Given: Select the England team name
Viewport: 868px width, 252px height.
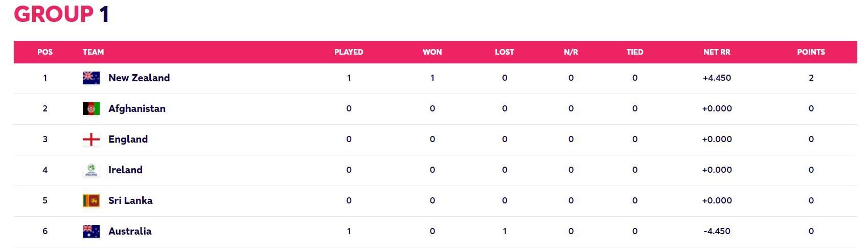Looking at the screenshot, I should coord(128,139).
